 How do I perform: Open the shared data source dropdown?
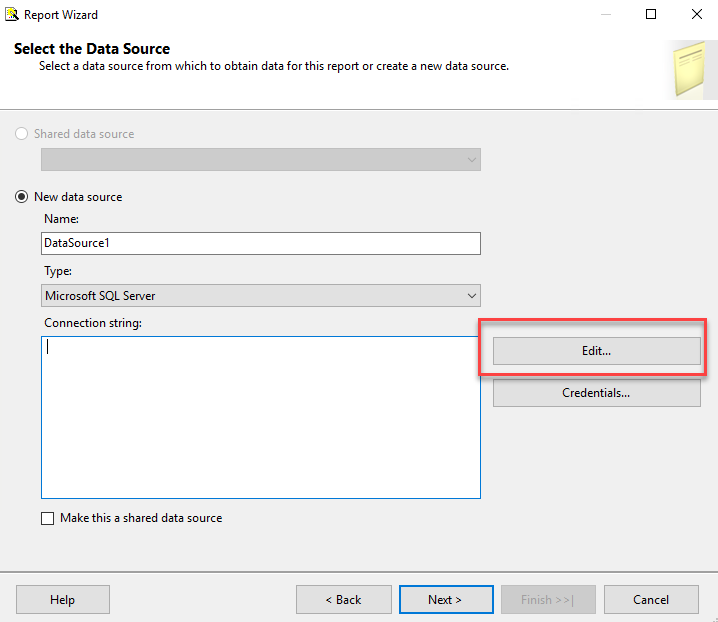pyautogui.click(x=260, y=160)
